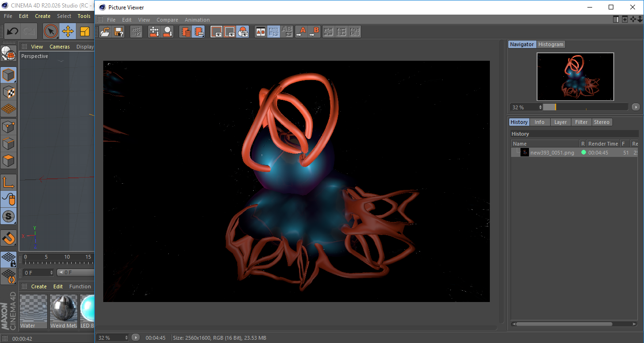
Task: Toggle Locked Workplane grid-lock icon
Action: 8,259
